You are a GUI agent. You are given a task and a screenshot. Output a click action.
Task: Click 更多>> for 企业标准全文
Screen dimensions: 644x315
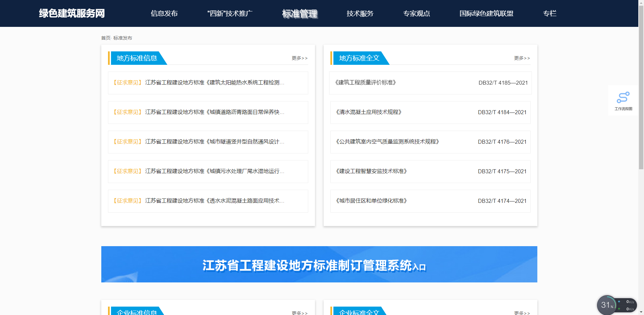click(522, 313)
